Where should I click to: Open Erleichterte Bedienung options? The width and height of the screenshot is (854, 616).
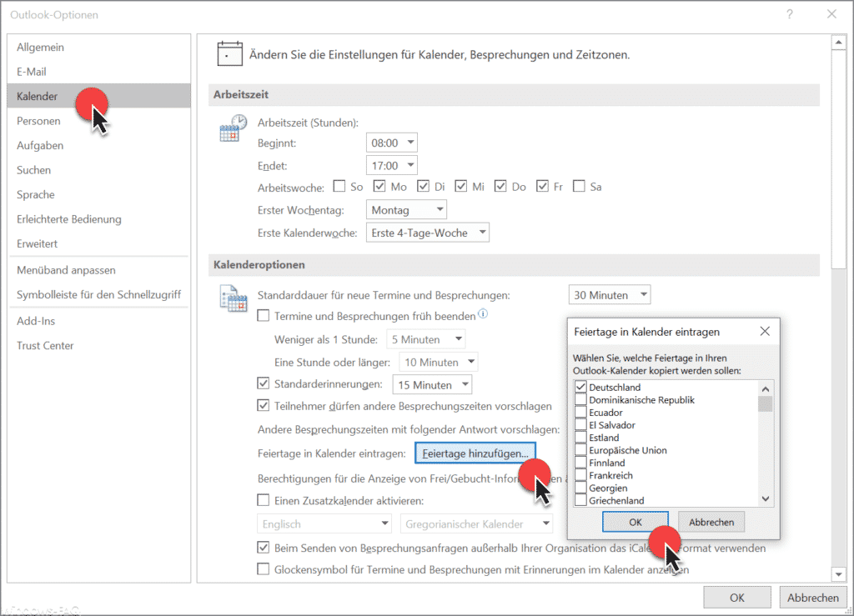99,218
